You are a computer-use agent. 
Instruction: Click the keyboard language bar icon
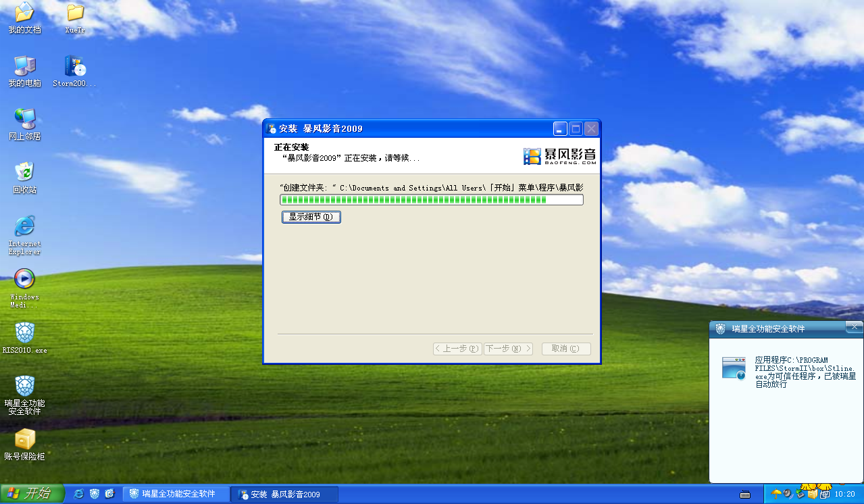click(x=745, y=495)
